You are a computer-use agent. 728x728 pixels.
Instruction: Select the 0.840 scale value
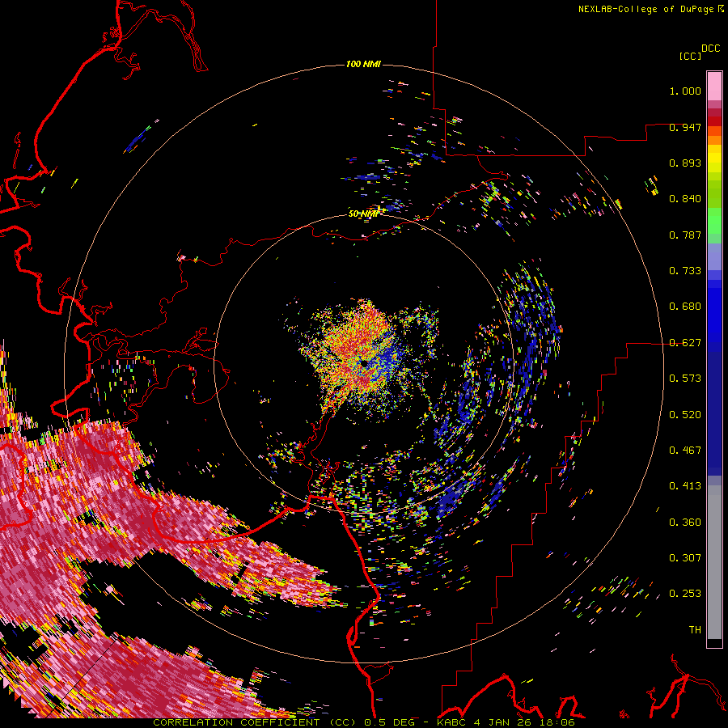click(685, 199)
